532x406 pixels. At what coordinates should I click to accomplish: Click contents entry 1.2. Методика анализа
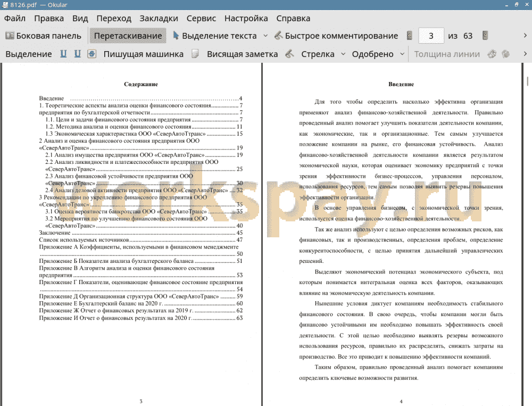(144, 127)
